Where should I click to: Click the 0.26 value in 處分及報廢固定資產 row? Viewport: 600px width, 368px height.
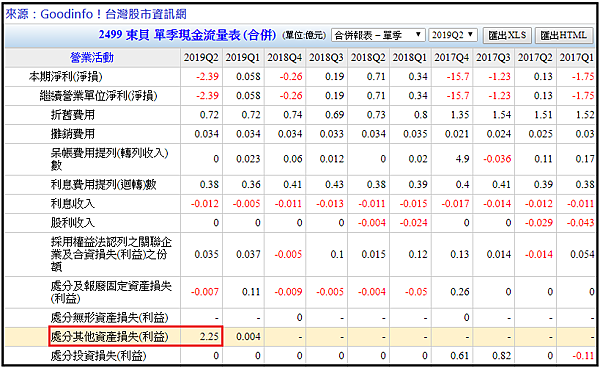point(460,292)
